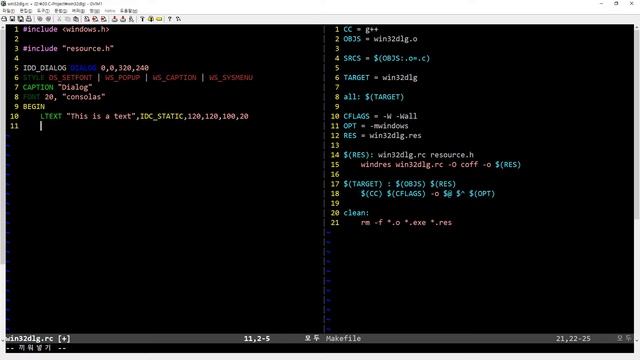Image resolution: width=640 pixels, height=360 pixels.
Task: Click the Find Next toolbar icon
Action: click(95, 19)
